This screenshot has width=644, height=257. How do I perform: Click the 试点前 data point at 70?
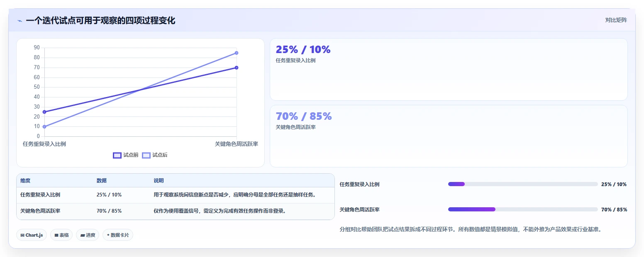pos(237,68)
